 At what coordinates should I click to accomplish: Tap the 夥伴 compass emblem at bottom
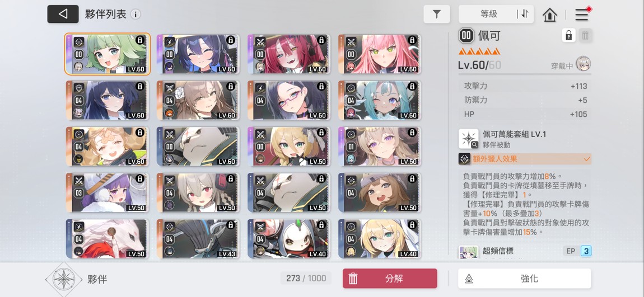(64, 279)
